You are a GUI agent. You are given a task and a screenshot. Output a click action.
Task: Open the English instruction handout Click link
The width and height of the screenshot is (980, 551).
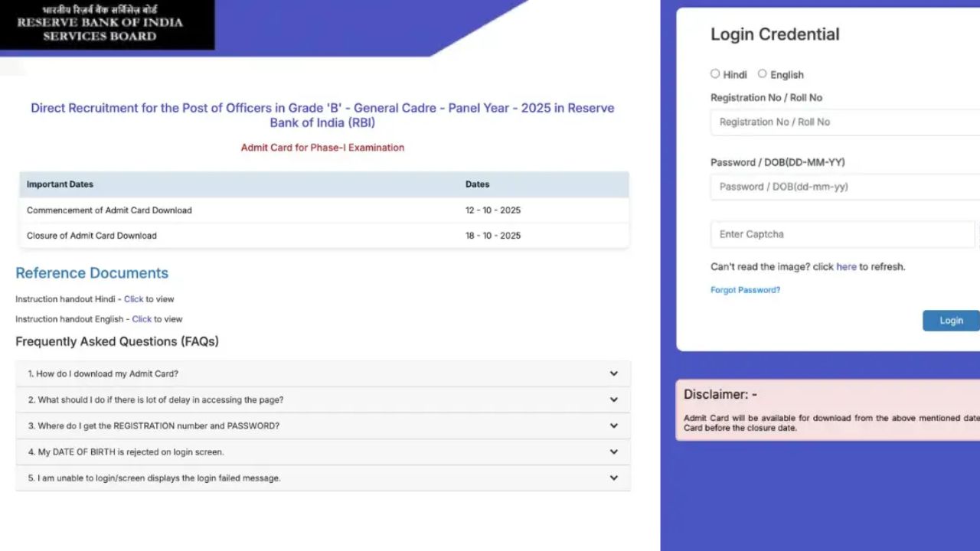point(142,319)
